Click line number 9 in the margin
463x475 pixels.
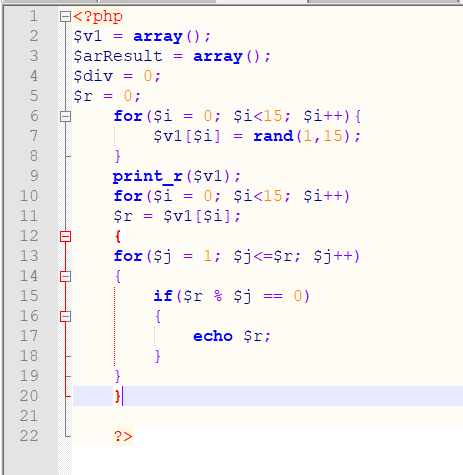click(34, 176)
